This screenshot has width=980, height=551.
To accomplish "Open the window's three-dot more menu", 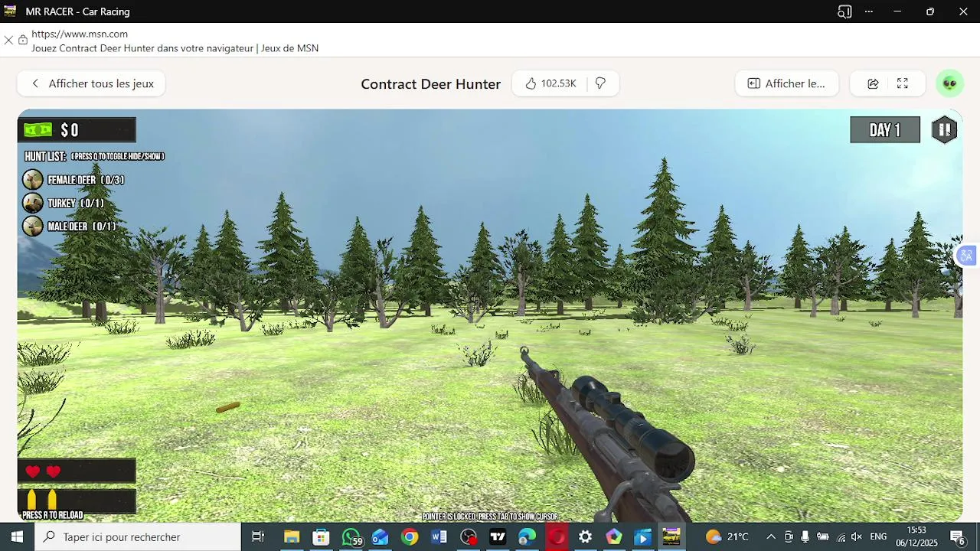I will (869, 11).
